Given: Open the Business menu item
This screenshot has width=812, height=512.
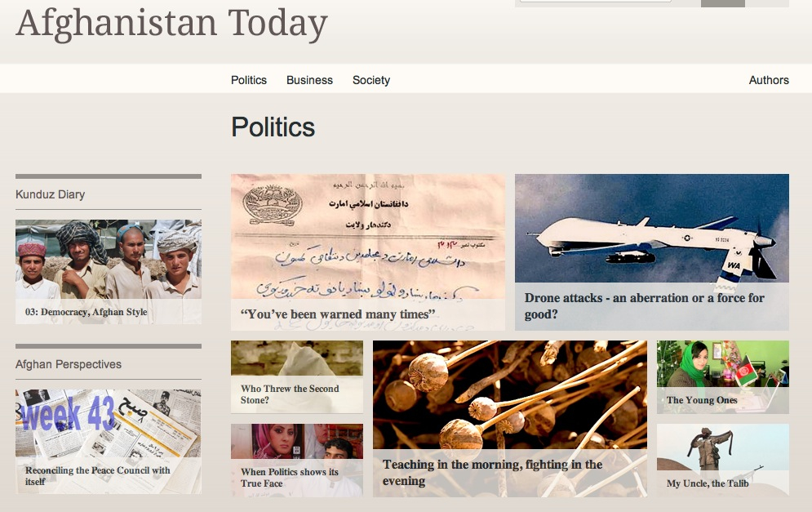Looking at the screenshot, I should [309, 80].
